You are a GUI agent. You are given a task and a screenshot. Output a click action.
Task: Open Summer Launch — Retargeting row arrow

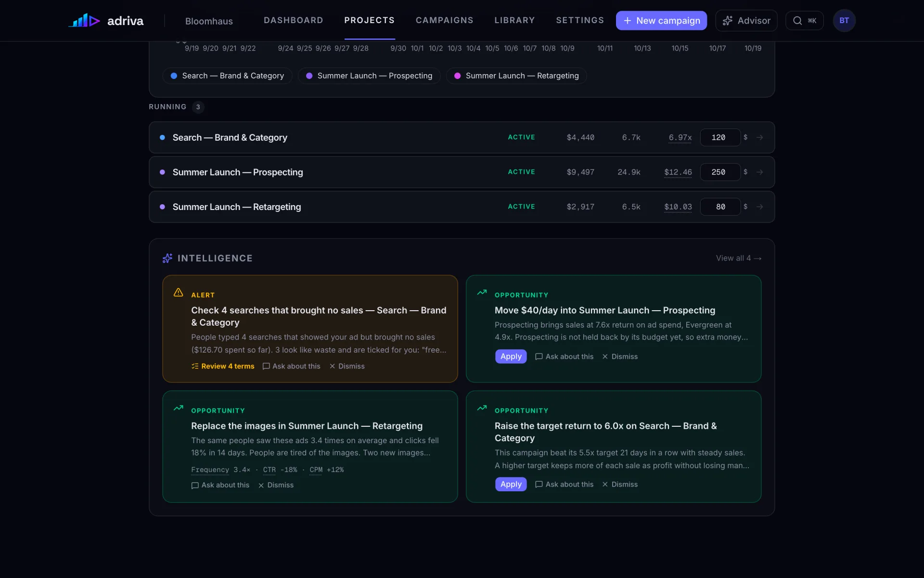click(x=759, y=207)
